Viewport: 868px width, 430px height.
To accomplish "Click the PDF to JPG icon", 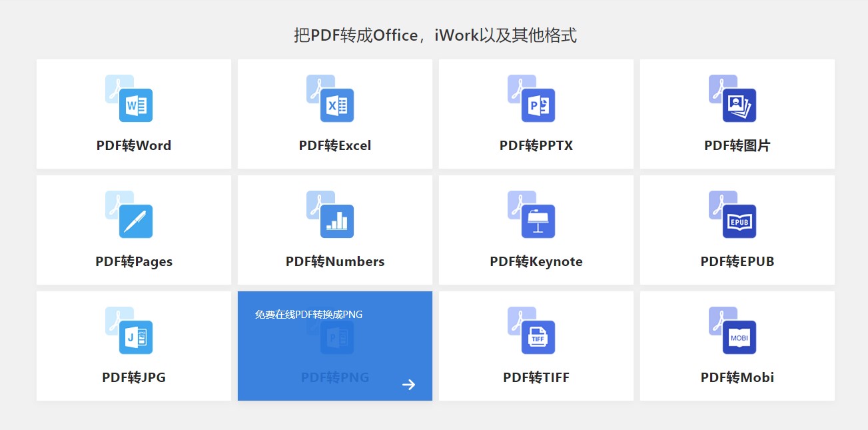I will tap(129, 331).
